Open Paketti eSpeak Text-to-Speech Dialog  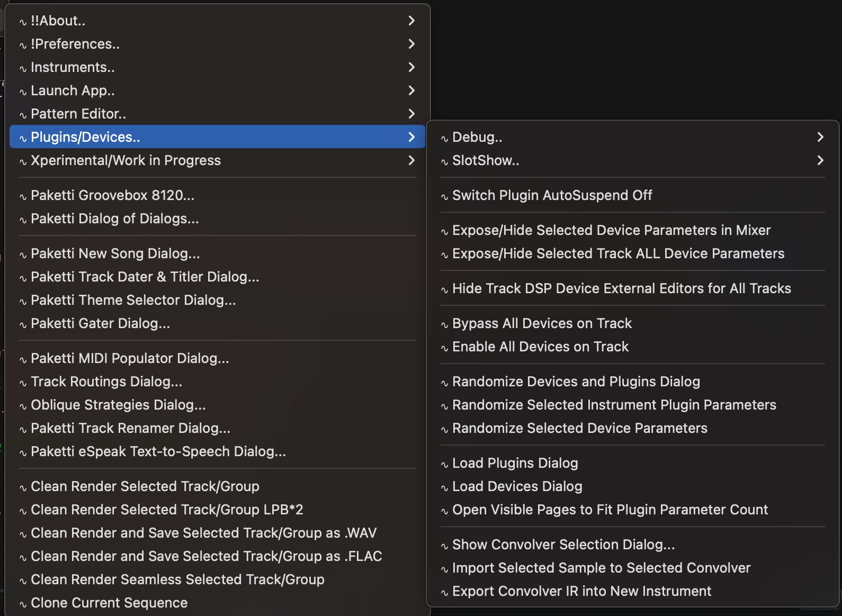pyautogui.click(x=158, y=451)
